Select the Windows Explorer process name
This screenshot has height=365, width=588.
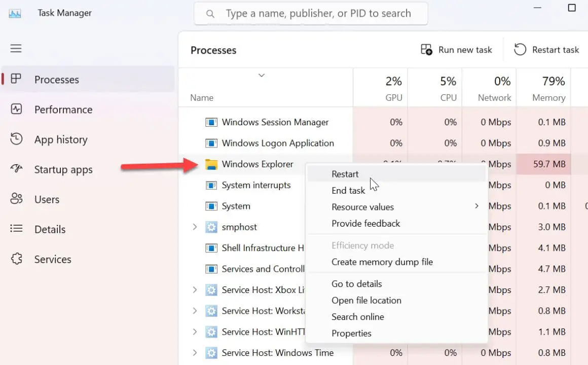258,164
